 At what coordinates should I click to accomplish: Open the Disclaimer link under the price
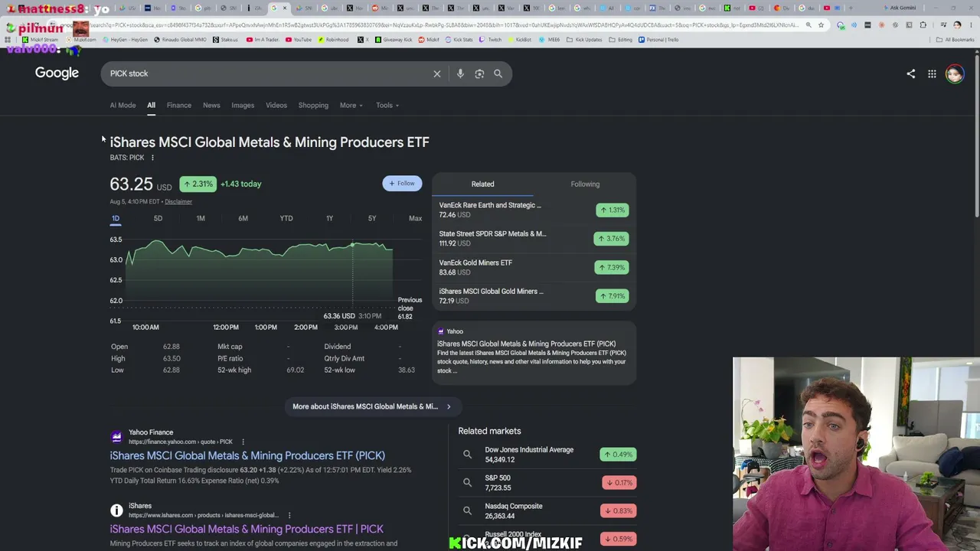point(178,202)
